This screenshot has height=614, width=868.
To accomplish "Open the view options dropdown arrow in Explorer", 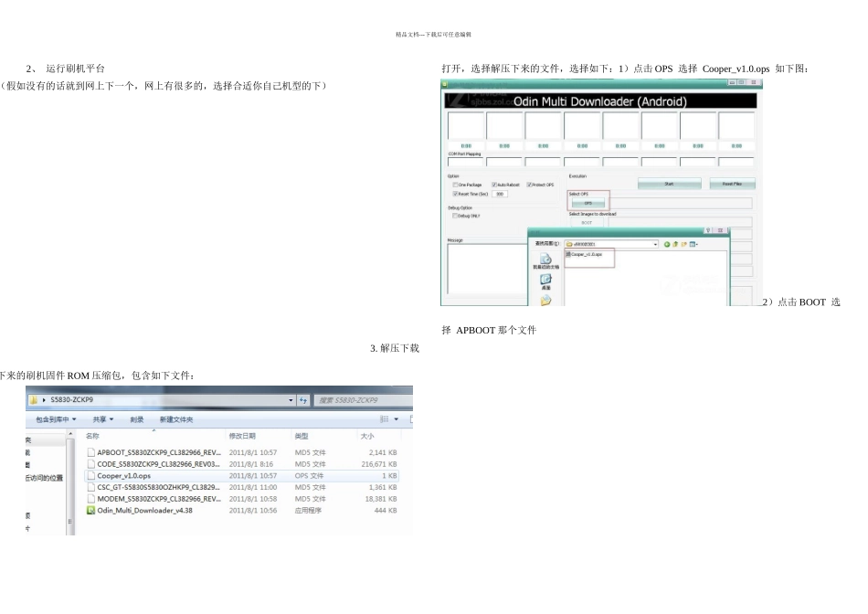I will 397,419.
